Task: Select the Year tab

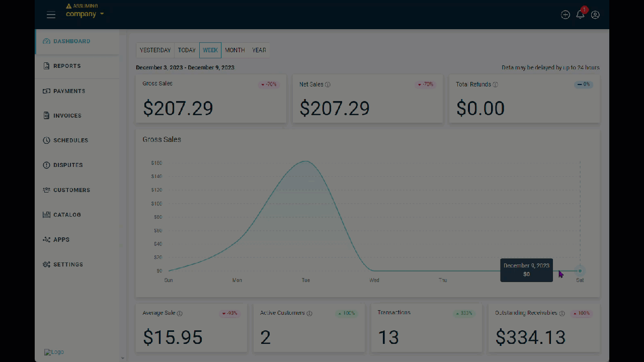Action: (x=259, y=50)
